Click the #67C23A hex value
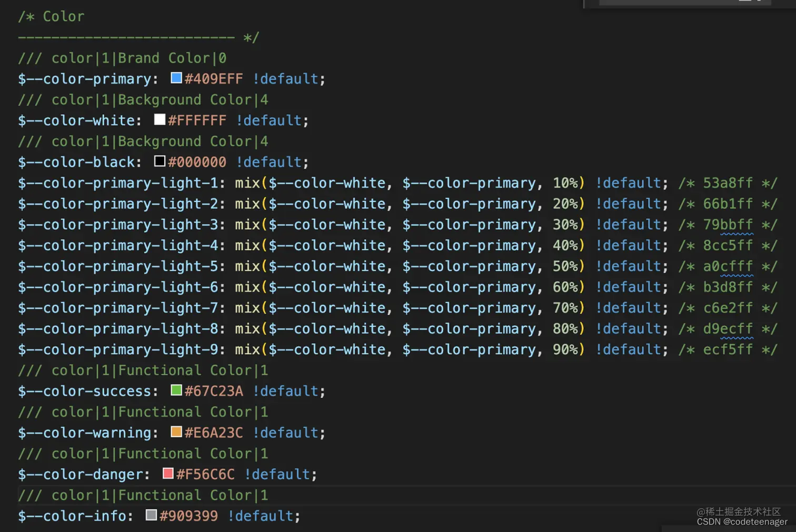Screen dimensions: 796x532 (214, 391)
